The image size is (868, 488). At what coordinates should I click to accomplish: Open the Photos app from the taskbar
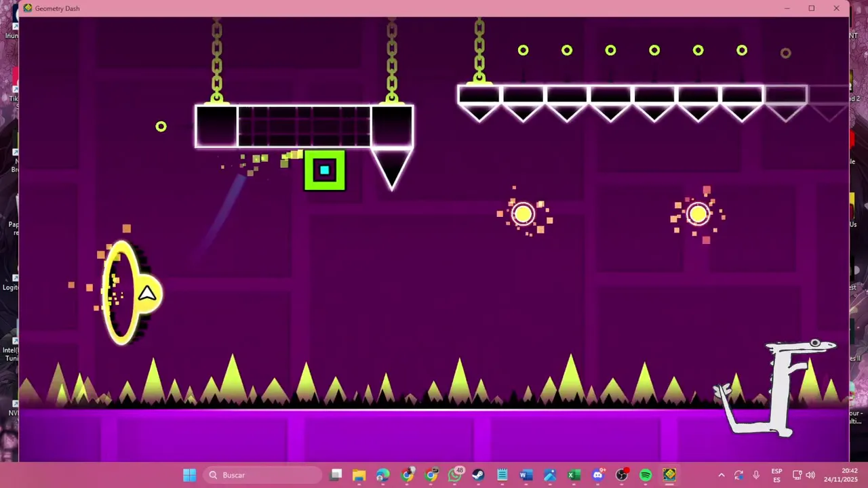coord(550,475)
